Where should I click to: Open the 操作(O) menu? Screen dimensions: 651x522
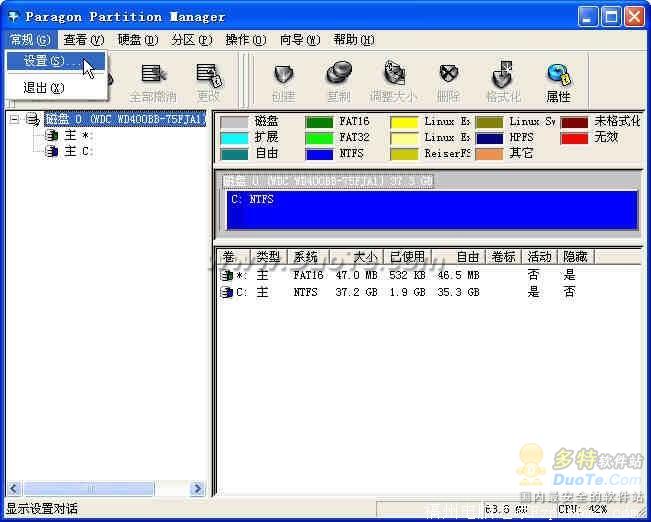click(246, 40)
